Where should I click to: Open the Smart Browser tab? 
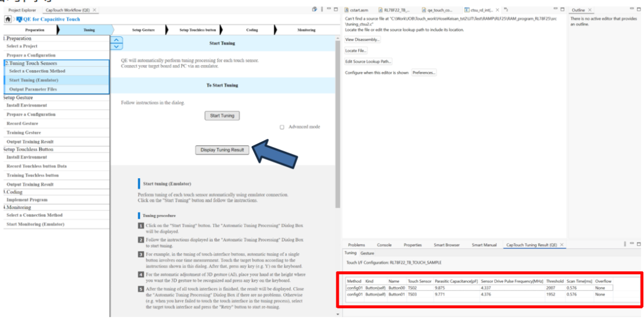[x=447, y=245]
